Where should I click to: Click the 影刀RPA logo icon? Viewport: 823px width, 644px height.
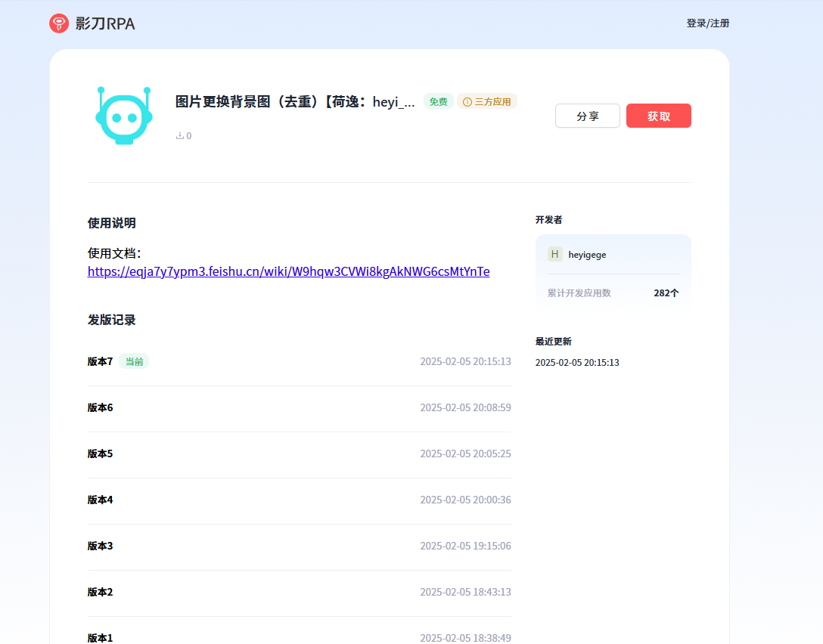pyautogui.click(x=59, y=23)
